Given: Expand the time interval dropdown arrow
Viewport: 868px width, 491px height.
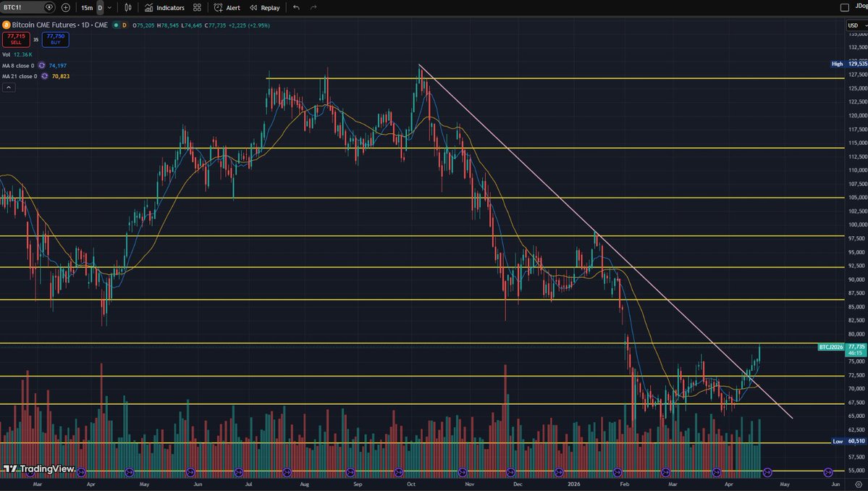Looking at the screenshot, I should point(109,8).
